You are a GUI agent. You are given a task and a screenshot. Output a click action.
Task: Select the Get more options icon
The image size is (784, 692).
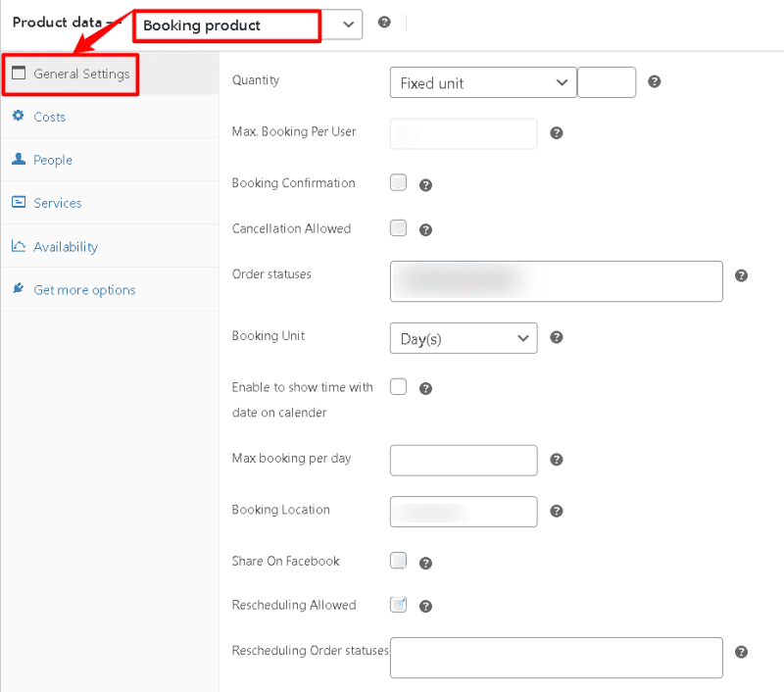click(x=21, y=289)
